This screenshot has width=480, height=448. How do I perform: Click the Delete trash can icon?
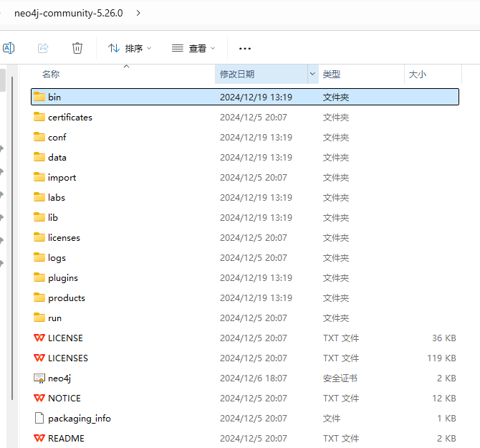coord(77,48)
